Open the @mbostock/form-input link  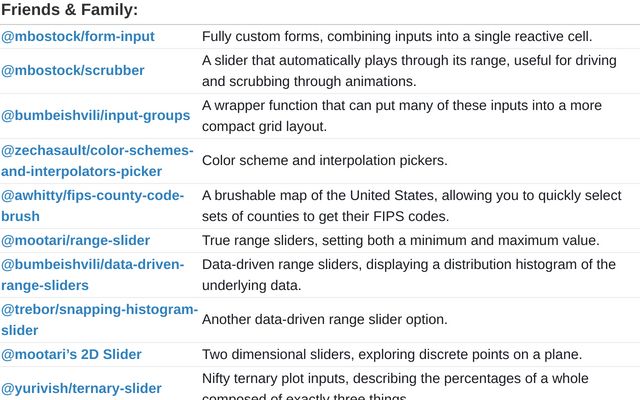77,36
